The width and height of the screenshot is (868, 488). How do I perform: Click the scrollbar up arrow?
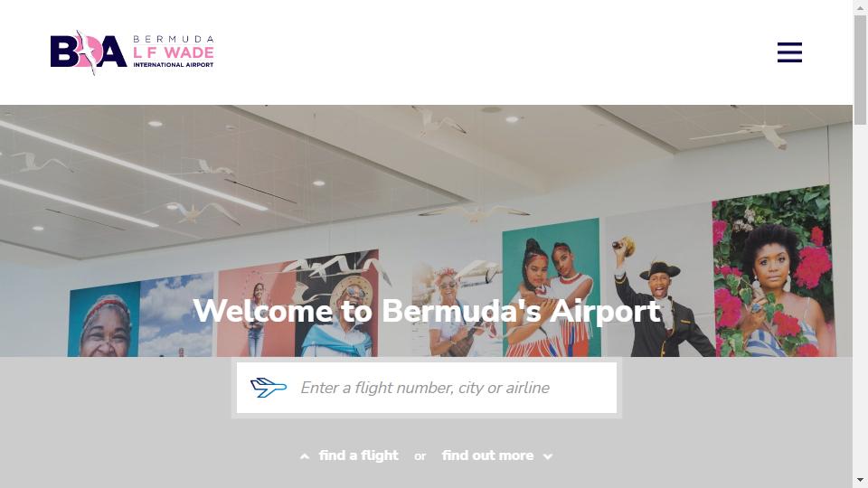point(860,7)
